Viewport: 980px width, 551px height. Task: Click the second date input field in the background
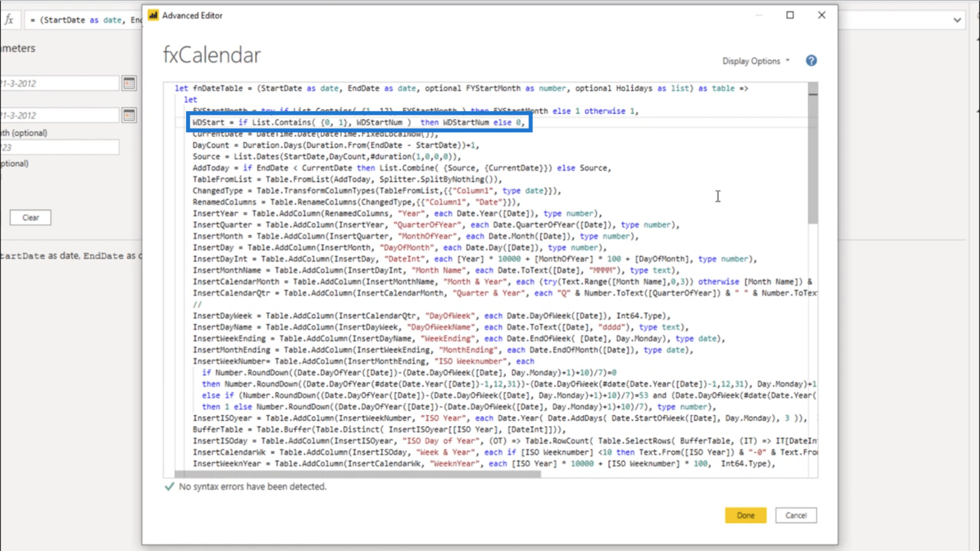(x=60, y=115)
